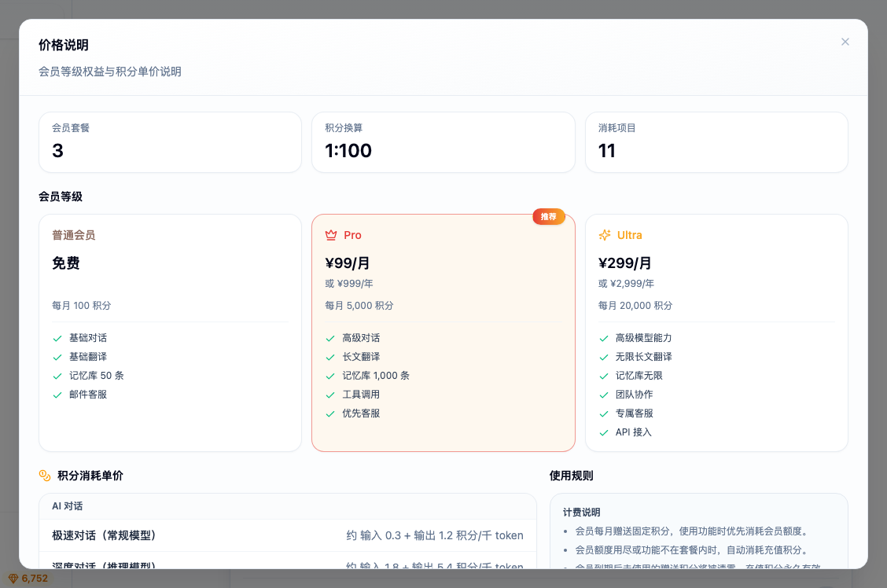Screen dimensions: 887x588
Task: Click 每月 5,000 积分 text
Action: pyautogui.click(x=359, y=305)
